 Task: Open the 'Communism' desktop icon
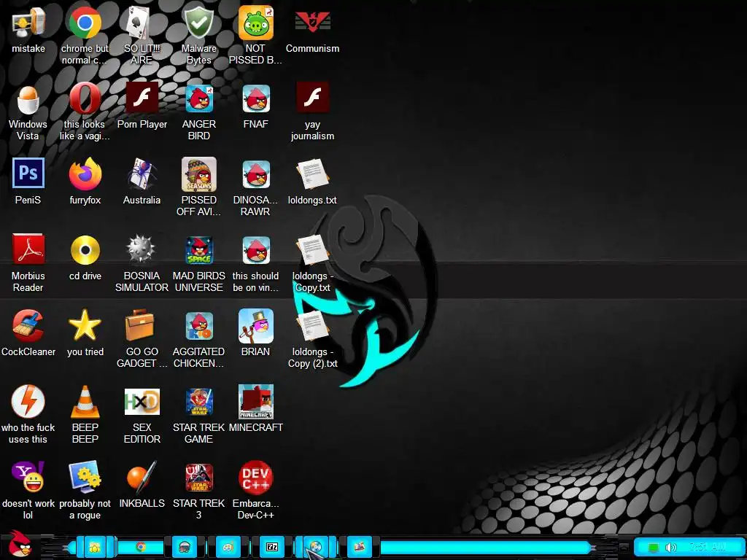click(312, 22)
